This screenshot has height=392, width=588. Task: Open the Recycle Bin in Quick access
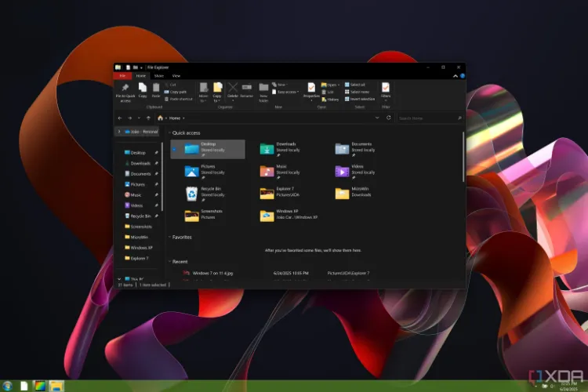point(192,193)
